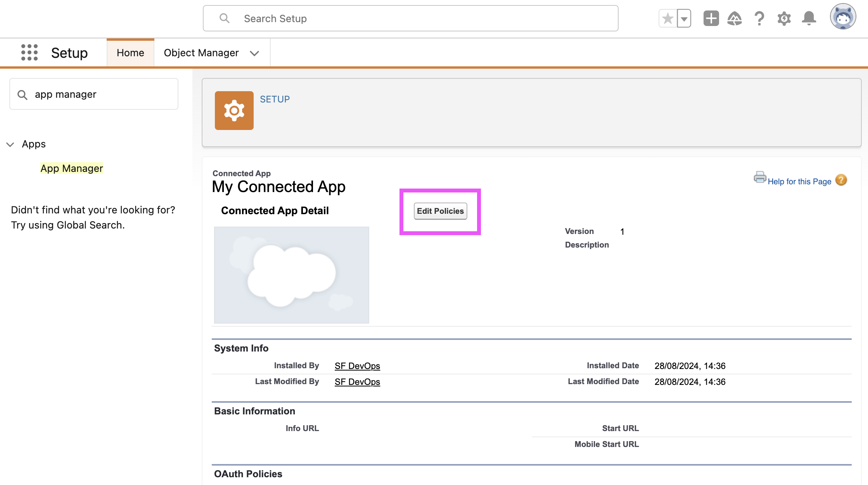Screen dimensions: 868x485
Task: Open the Object Manager tab
Action: pos(201,53)
